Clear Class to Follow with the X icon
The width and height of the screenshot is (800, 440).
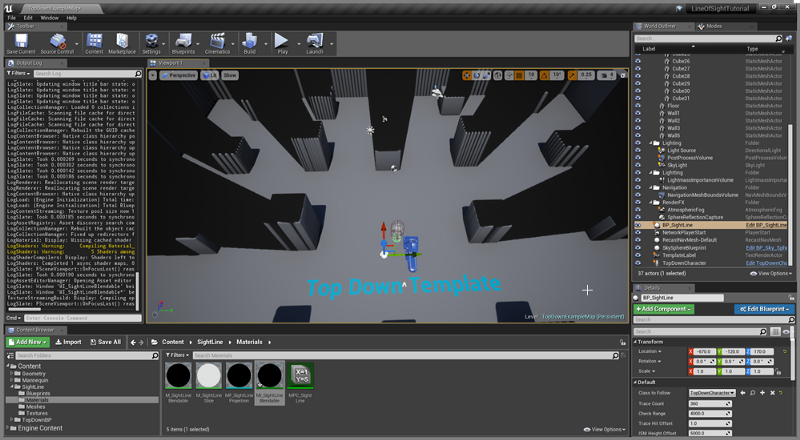pyautogui.click(x=772, y=393)
